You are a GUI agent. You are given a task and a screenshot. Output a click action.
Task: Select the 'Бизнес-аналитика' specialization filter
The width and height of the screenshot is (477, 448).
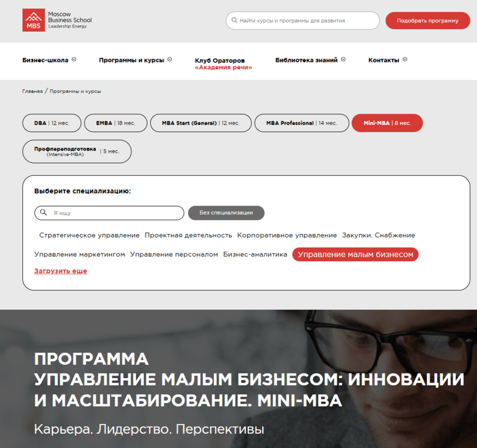255,254
